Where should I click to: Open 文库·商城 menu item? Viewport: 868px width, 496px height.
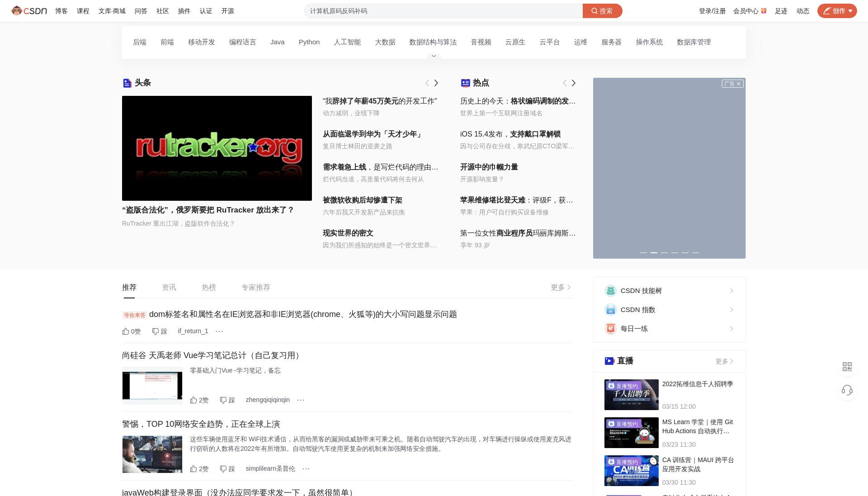pos(112,11)
